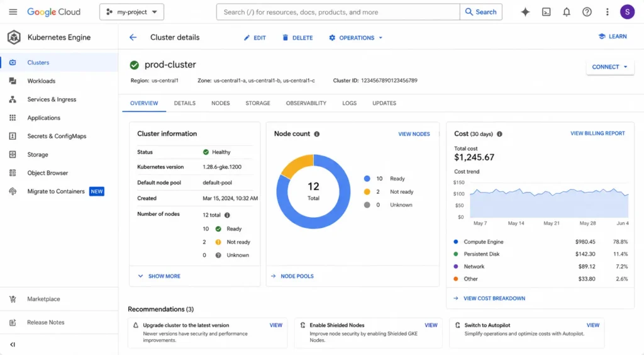Click the Storage sidebar icon
Viewport: 644px width, 355px height.
pos(13,154)
